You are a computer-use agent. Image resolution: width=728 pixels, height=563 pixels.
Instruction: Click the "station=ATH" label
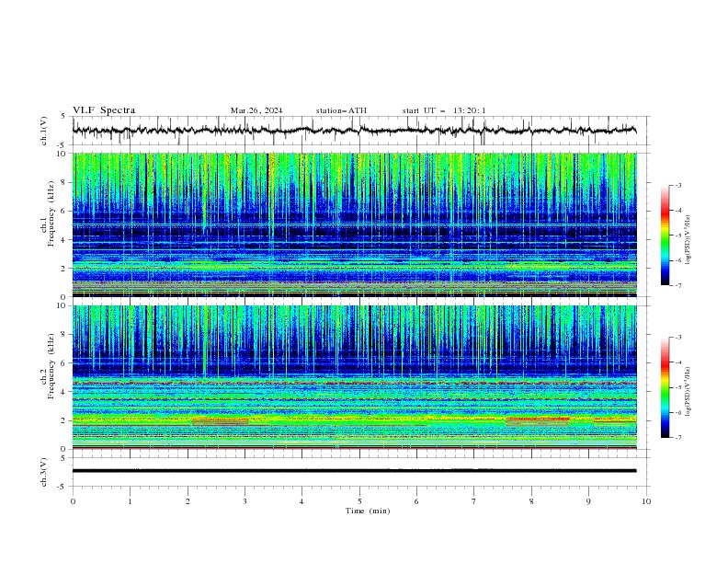tap(341, 110)
